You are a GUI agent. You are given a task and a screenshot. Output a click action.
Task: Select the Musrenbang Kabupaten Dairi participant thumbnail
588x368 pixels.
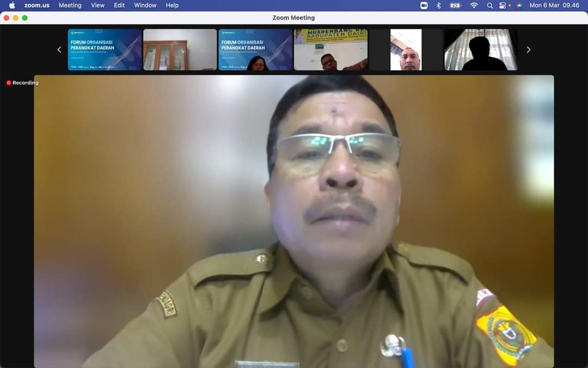(330, 50)
